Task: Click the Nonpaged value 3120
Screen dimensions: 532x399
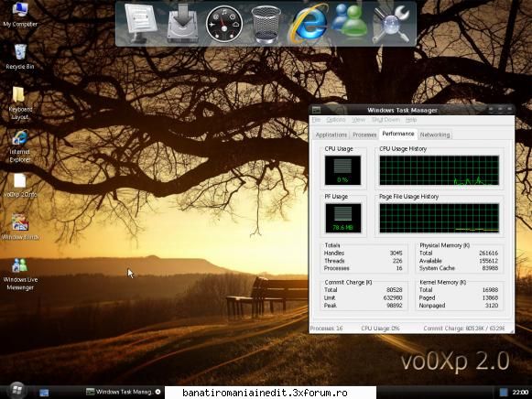Action: 492,306
